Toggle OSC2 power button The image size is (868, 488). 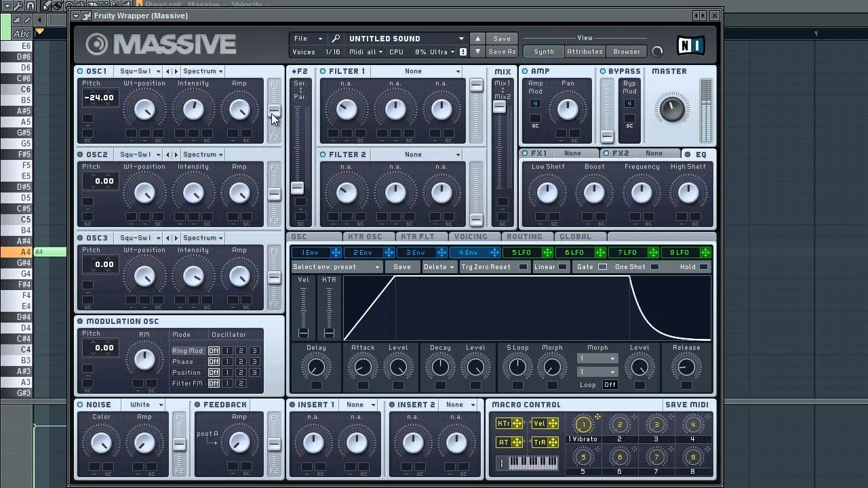(80, 155)
